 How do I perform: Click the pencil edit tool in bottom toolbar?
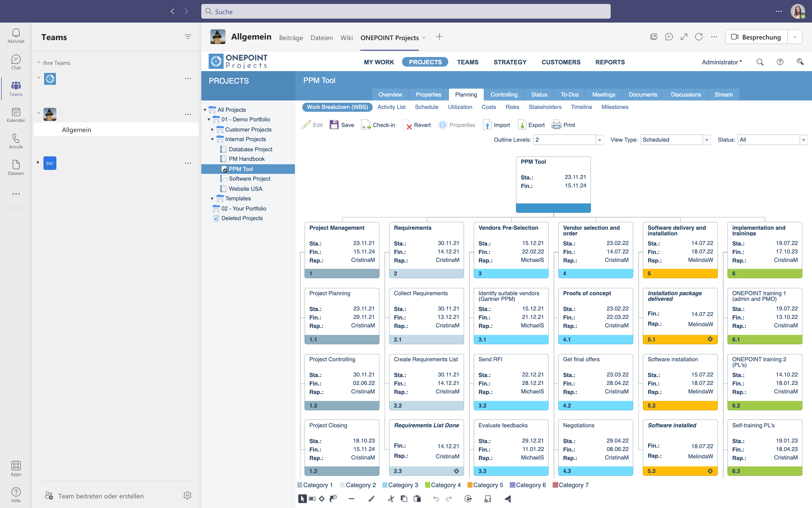click(x=371, y=499)
